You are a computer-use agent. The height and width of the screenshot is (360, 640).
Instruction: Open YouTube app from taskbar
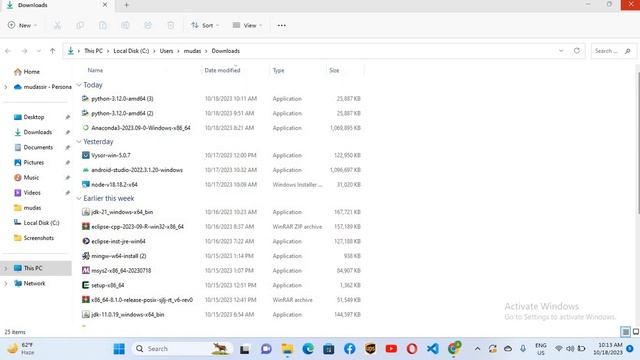pyautogui.click(x=391, y=349)
